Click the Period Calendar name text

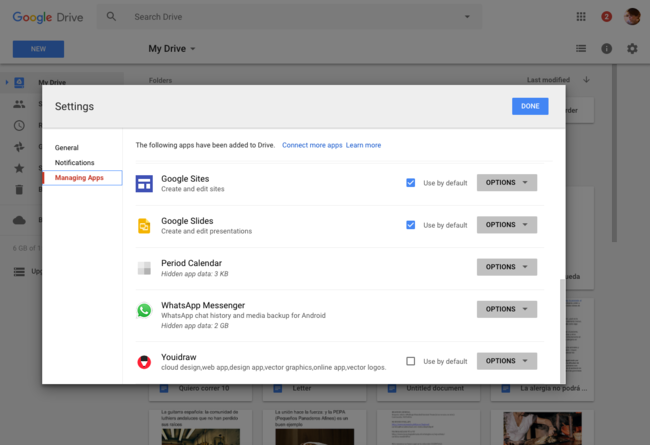pyautogui.click(x=191, y=263)
